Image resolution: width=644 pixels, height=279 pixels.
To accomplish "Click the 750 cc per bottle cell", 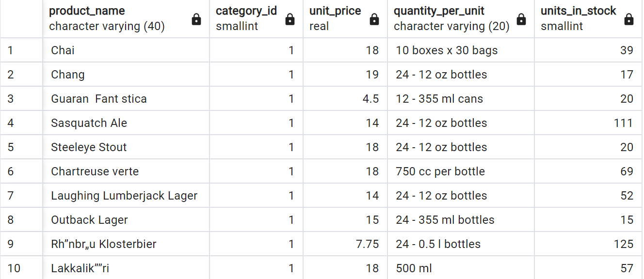I will [461, 171].
